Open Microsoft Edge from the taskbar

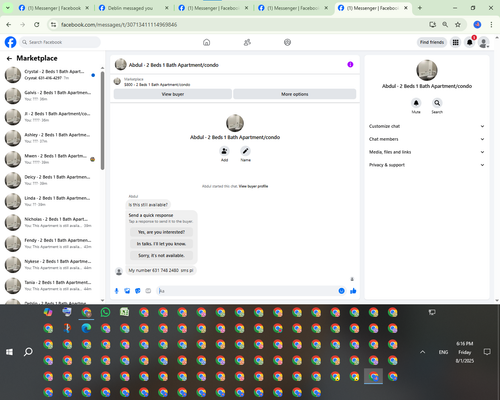tap(86, 328)
